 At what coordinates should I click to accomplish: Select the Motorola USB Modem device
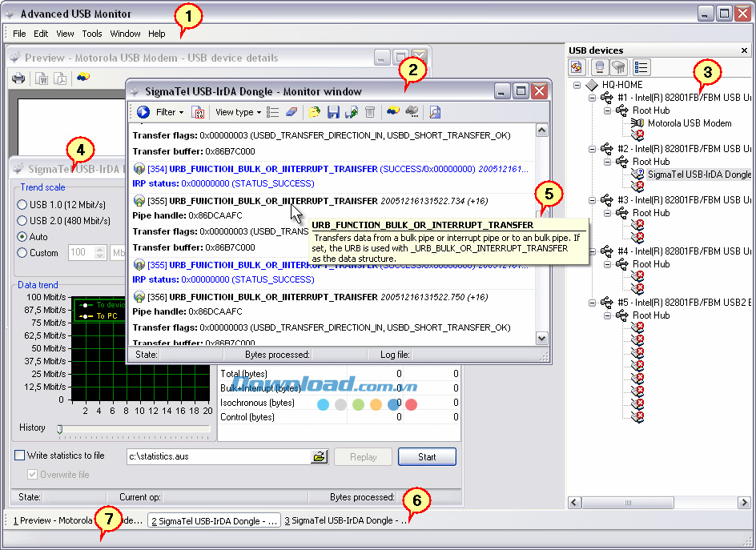690,123
